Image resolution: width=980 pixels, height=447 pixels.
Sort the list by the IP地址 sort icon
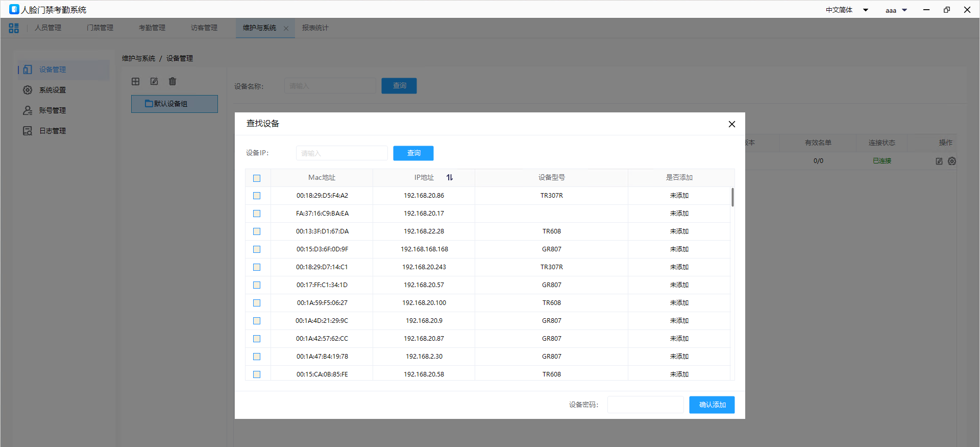pyautogui.click(x=450, y=177)
